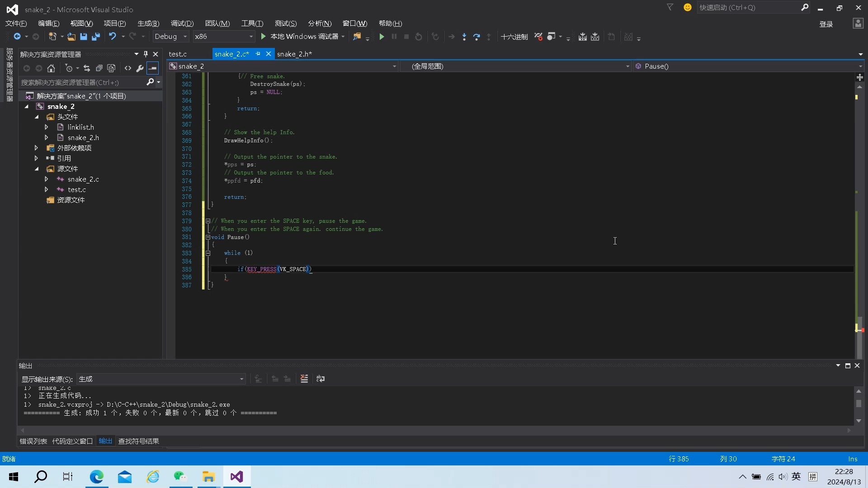Toggle auto-hide pin of Solution Explorer
The image size is (868, 488).
coord(146,54)
